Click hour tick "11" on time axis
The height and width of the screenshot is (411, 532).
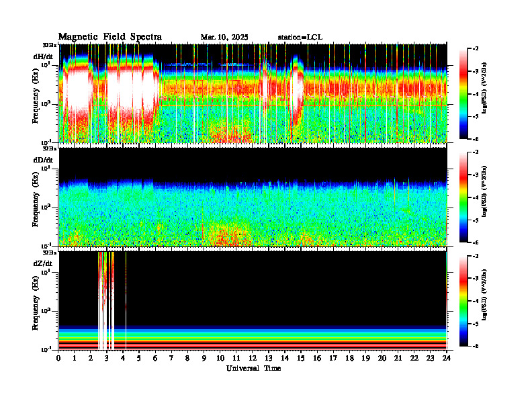click(x=236, y=359)
